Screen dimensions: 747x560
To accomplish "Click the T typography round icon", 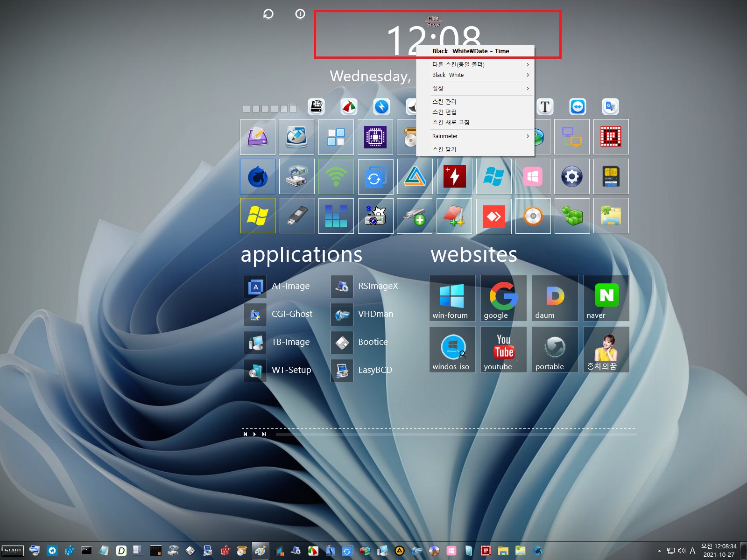I will pyautogui.click(x=545, y=107).
